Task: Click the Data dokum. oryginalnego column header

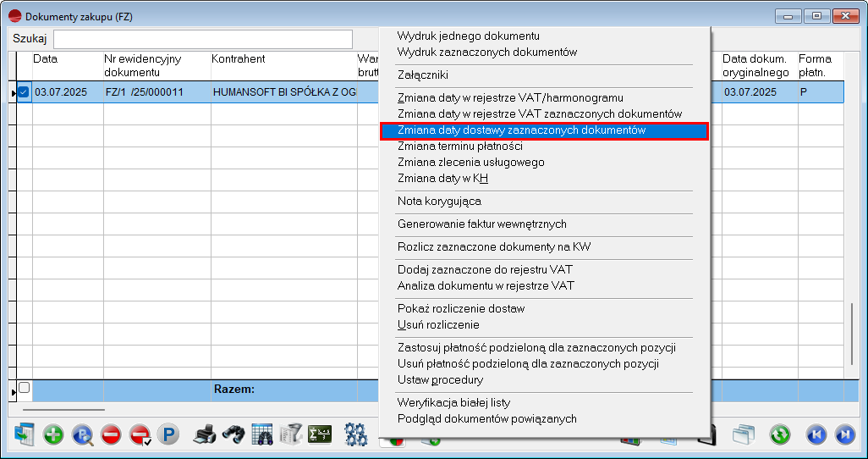Action: [760, 66]
